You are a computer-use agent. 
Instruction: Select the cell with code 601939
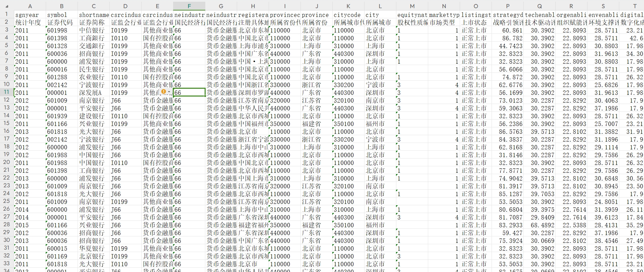pos(62,116)
